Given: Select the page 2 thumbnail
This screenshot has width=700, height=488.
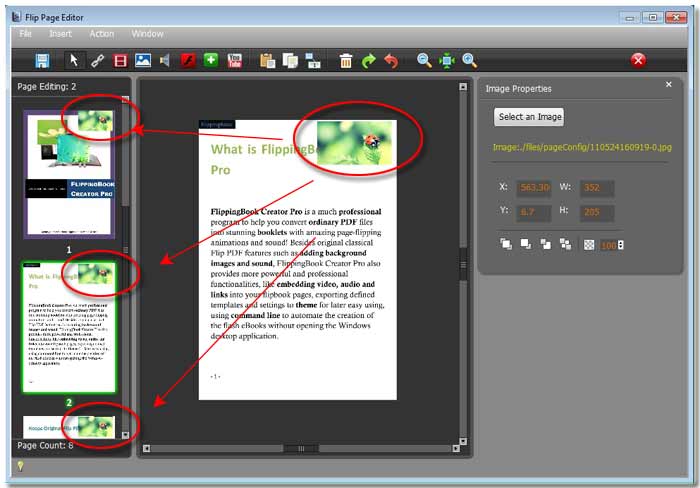Looking at the screenshot, I should [x=69, y=327].
